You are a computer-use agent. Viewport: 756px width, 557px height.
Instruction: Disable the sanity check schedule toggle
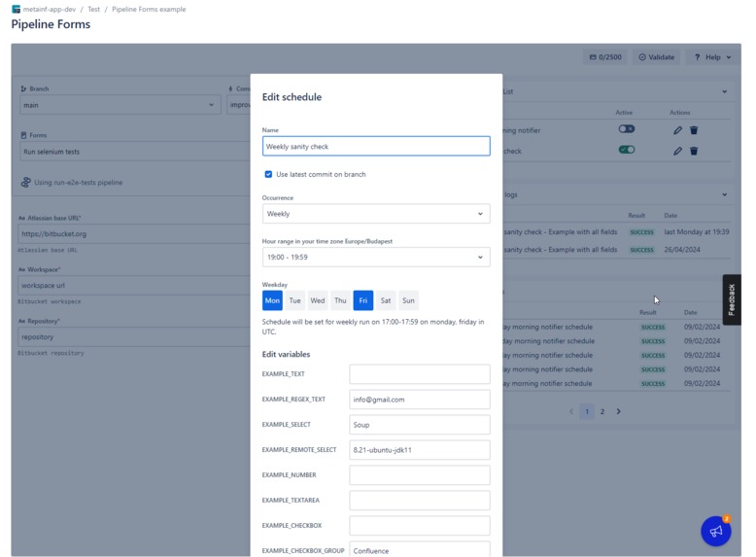pos(627,150)
